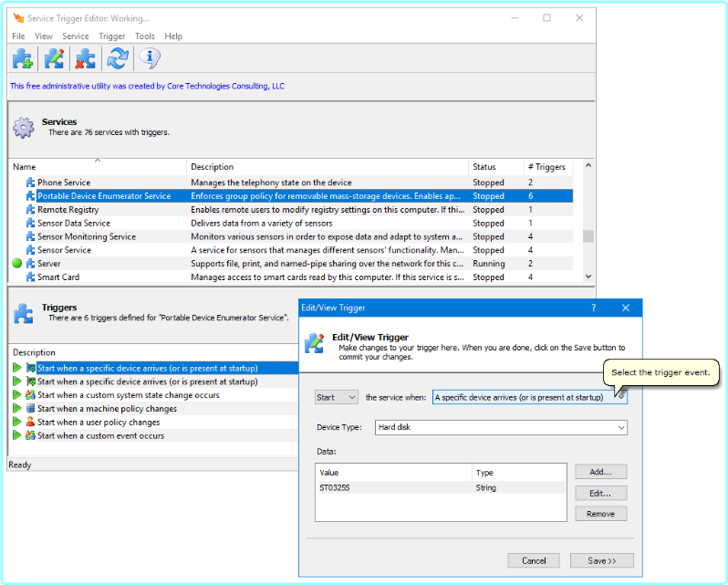The width and height of the screenshot is (728, 585).
Task: Open the trigger event combo box
Action: pos(524,398)
